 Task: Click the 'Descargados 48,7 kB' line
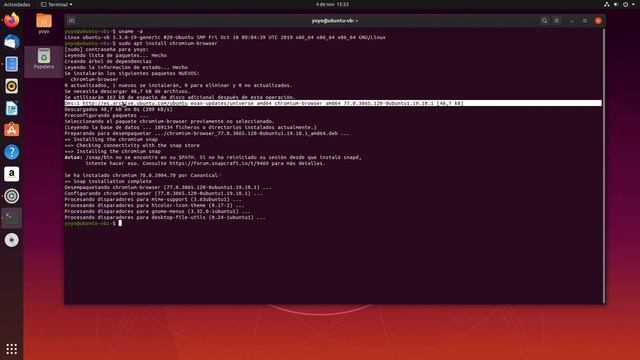(118, 109)
